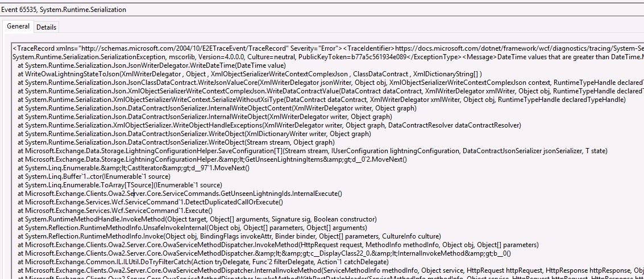This screenshot has height=279, width=644.
Task: Click the ServiceCommand`1.Execute() line
Action: 115,211
